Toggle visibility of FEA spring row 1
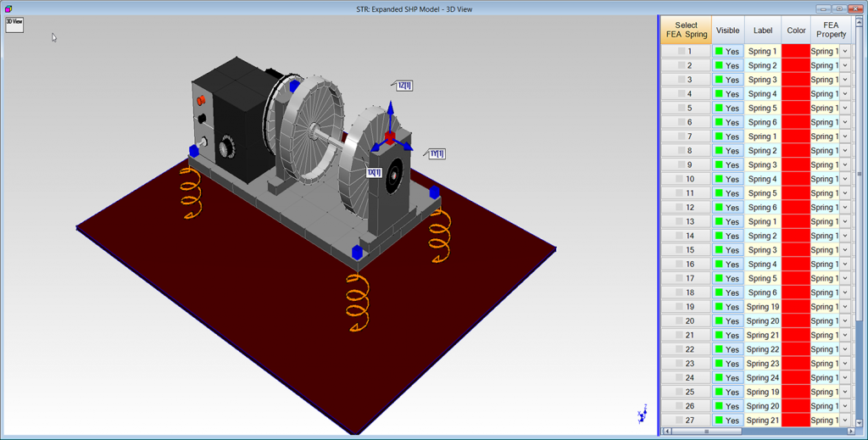 pyautogui.click(x=727, y=52)
